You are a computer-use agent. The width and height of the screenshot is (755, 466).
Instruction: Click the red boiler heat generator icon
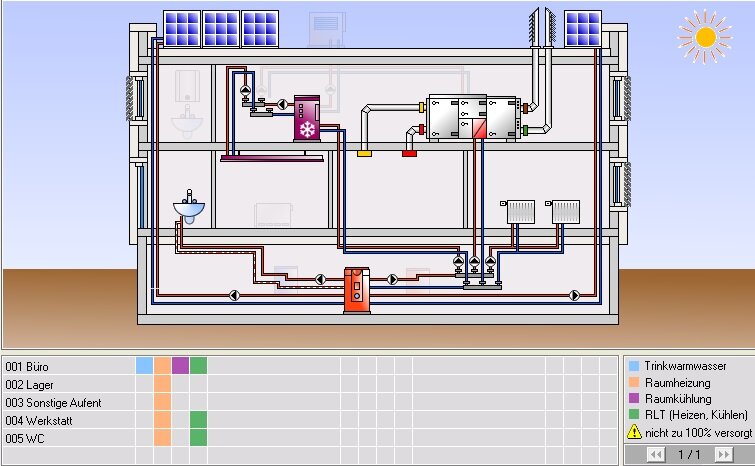click(x=357, y=291)
